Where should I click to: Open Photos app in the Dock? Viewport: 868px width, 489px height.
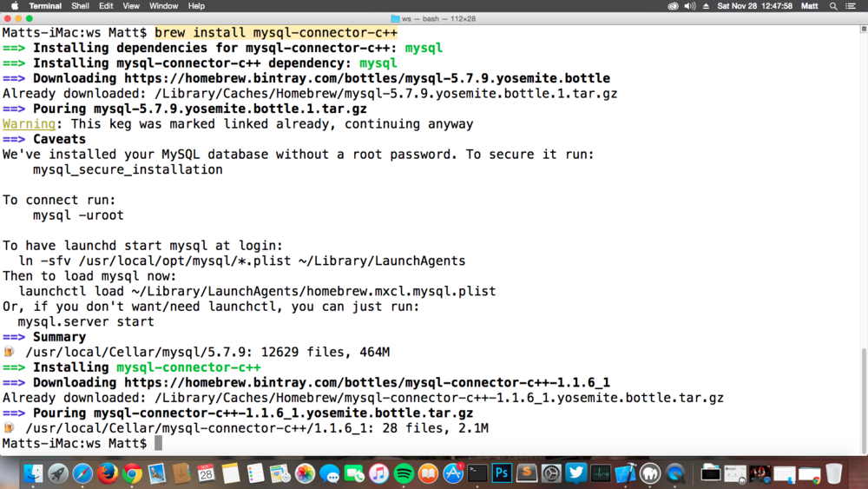[x=305, y=473]
